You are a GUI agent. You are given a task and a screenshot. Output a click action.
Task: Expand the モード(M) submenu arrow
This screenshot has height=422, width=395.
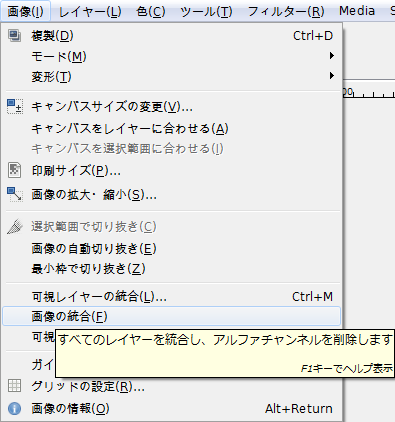pyautogui.click(x=332, y=56)
